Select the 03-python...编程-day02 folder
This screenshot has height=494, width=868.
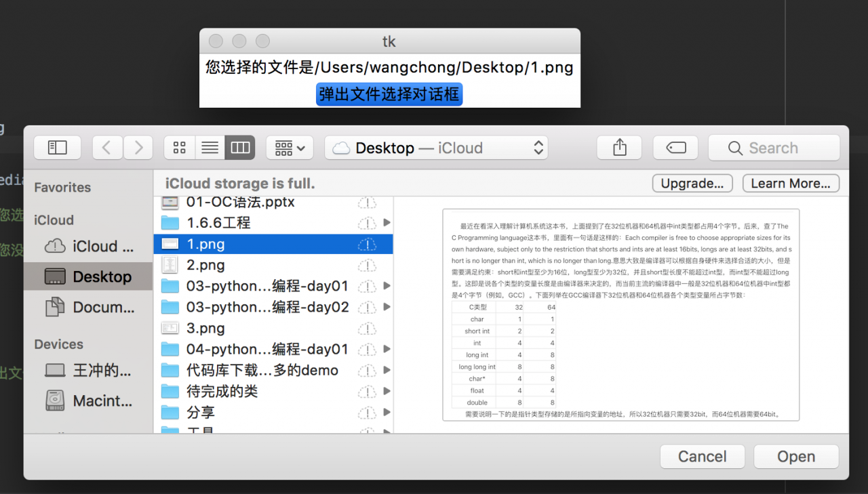(x=273, y=307)
